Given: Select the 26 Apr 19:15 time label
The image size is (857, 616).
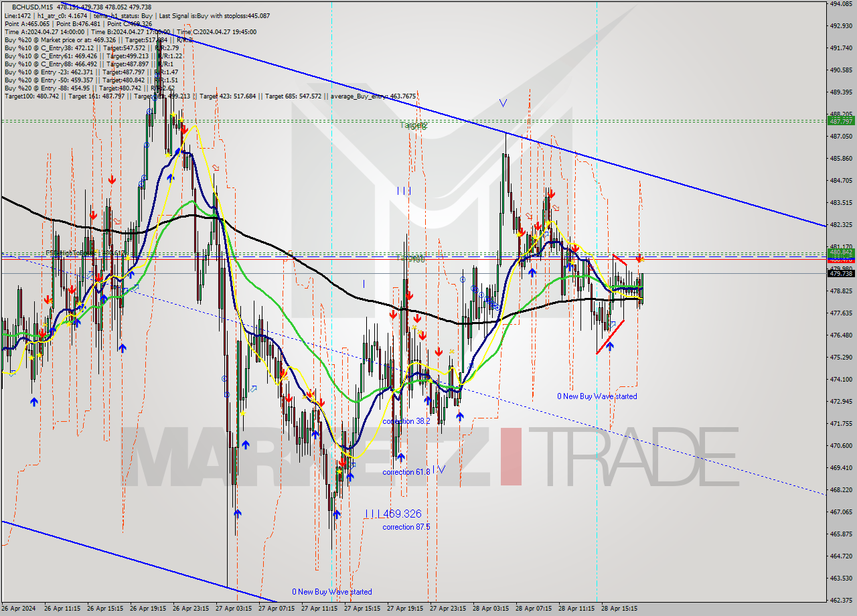Looking at the screenshot, I should (x=147, y=609).
